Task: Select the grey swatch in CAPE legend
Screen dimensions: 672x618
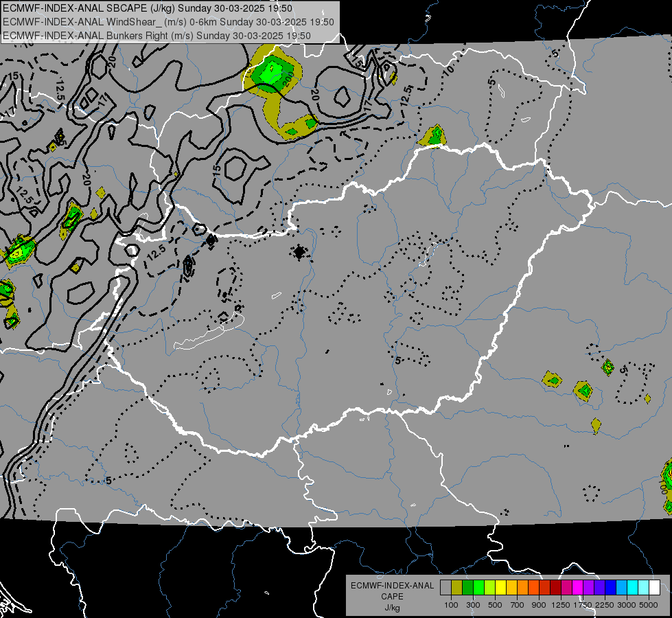Action: point(445,588)
